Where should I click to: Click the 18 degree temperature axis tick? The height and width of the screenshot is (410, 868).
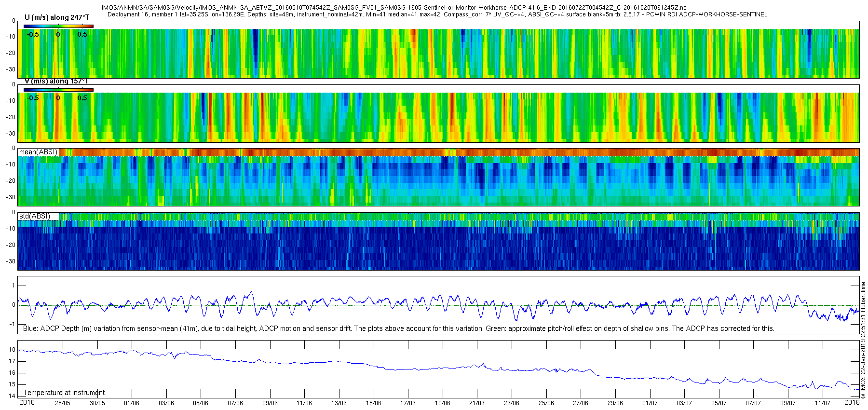pyautogui.click(x=12, y=350)
